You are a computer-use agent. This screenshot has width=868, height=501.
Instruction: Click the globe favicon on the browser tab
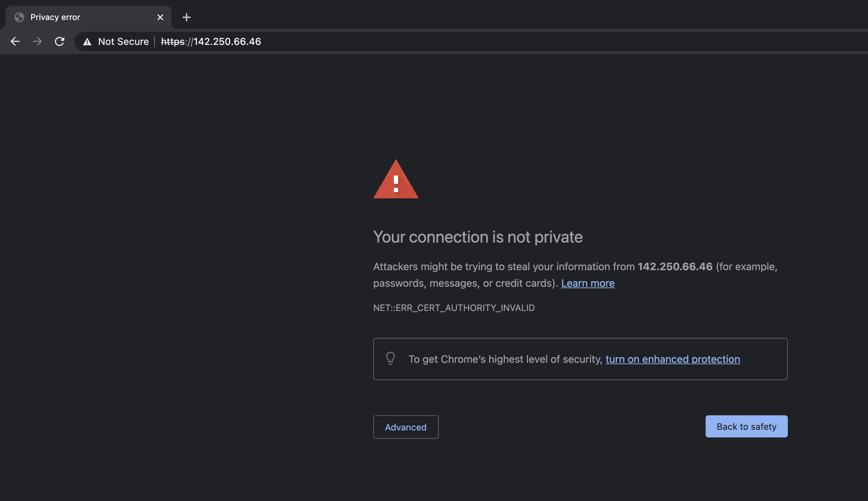pos(20,17)
